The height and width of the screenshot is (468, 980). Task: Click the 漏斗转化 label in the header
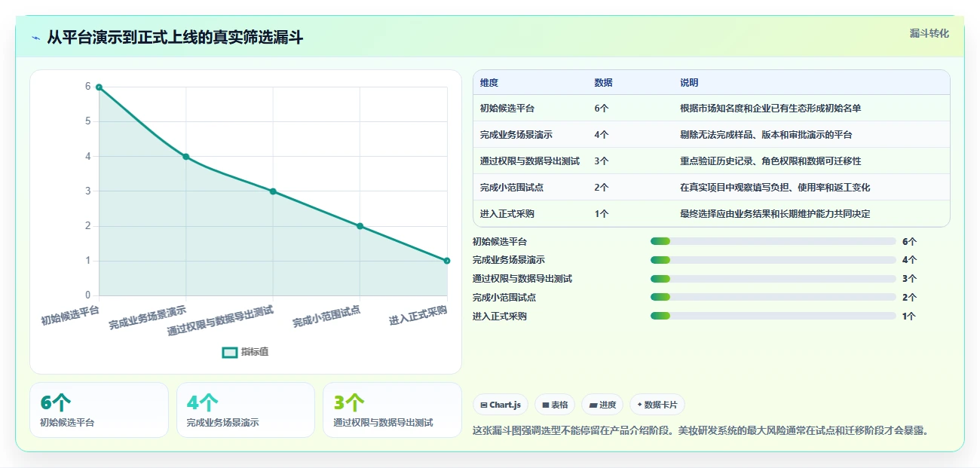[x=929, y=33]
